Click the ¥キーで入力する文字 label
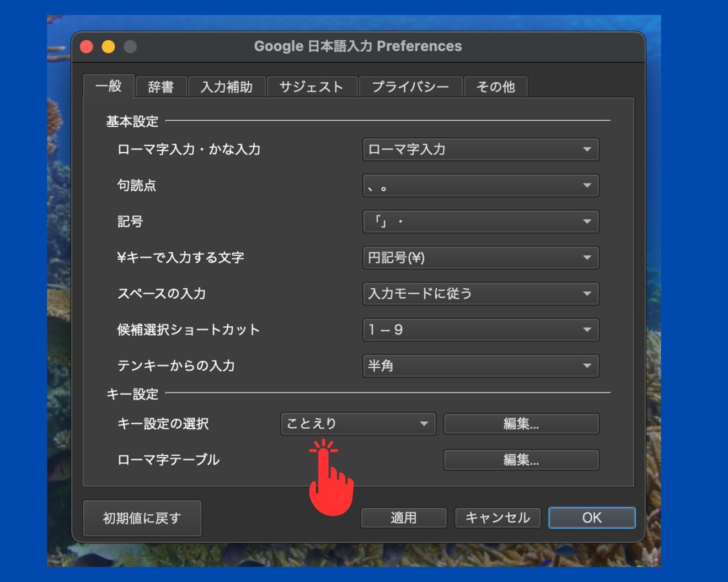This screenshot has height=582, width=728. (180, 257)
